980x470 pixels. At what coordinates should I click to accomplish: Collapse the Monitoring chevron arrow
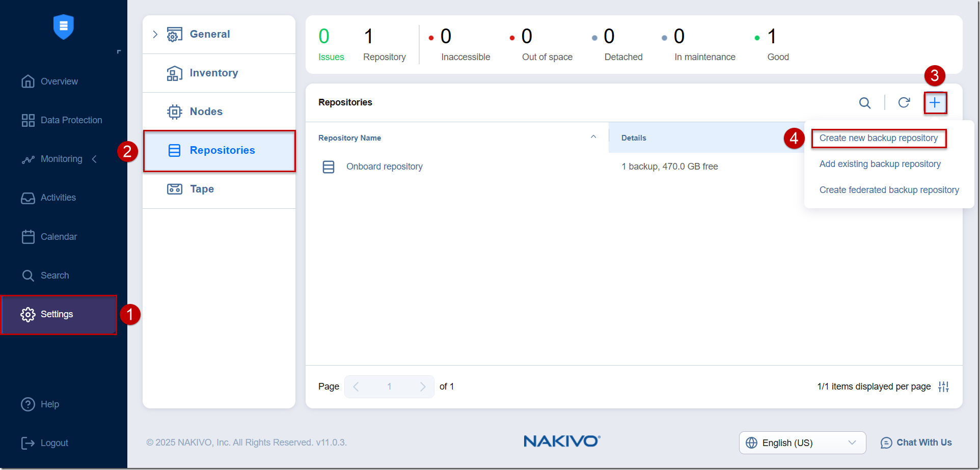pyautogui.click(x=94, y=159)
